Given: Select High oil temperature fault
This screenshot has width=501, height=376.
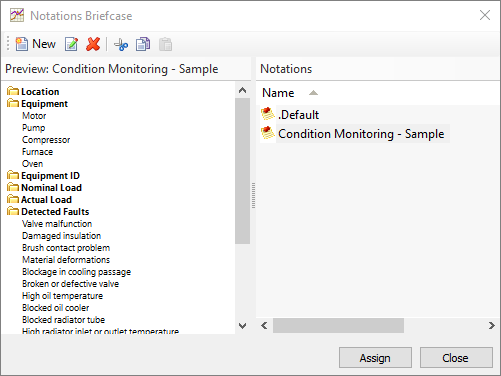Looking at the screenshot, I should pos(62,296).
